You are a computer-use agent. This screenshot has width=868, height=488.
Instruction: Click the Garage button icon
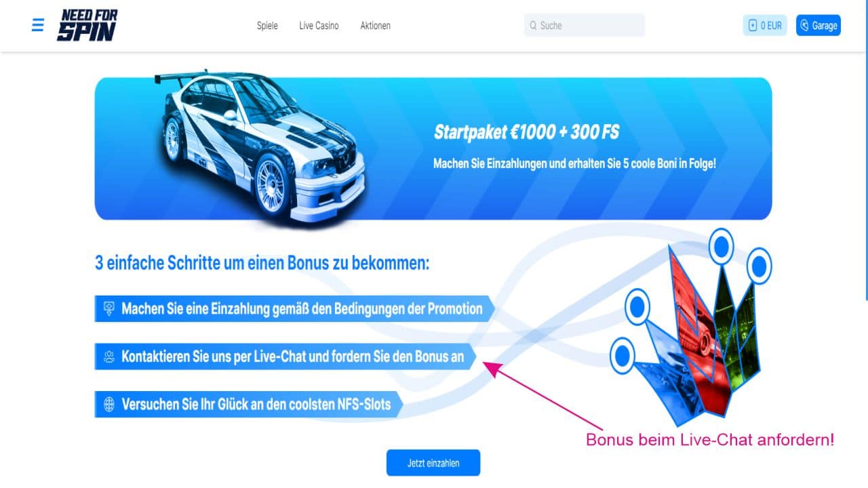804,26
